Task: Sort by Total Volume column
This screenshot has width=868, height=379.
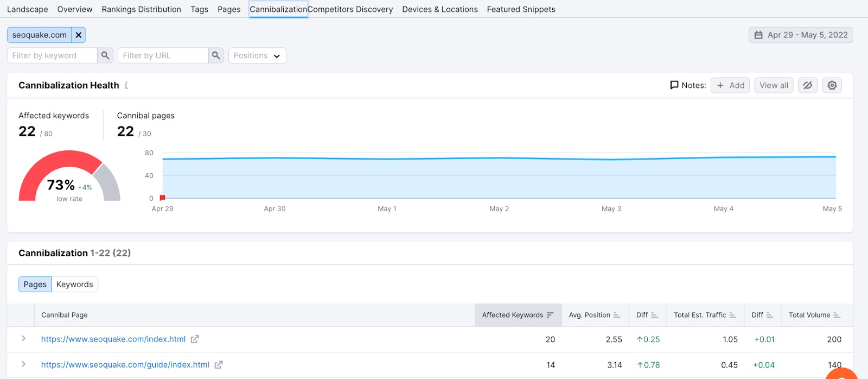Action: click(x=814, y=315)
